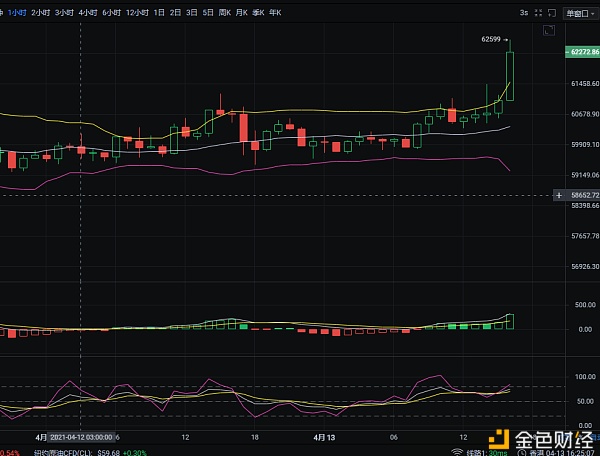Image resolution: width=600 pixels, height=456 pixels.
Task: Click the 4月 13 date axis label
Action: point(324,437)
